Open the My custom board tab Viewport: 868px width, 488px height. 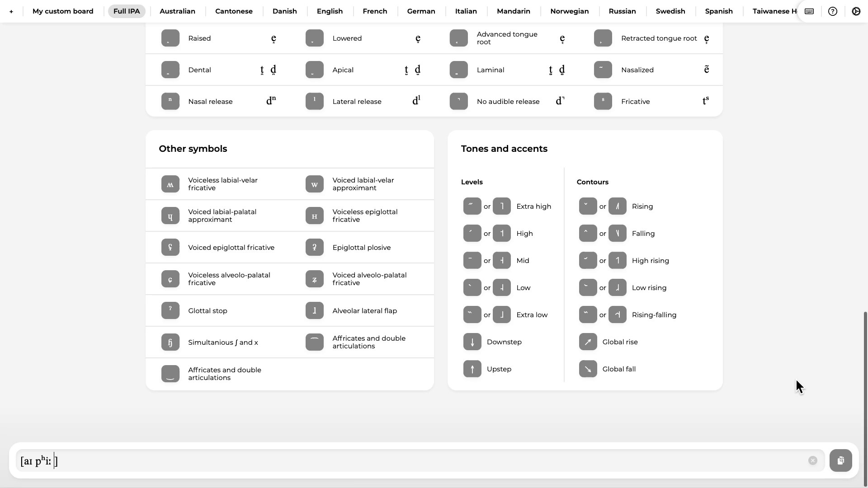click(x=63, y=11)
